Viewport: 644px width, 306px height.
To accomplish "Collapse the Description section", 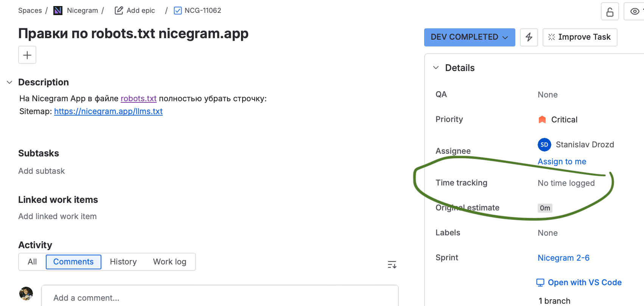I will coord(9,82).
